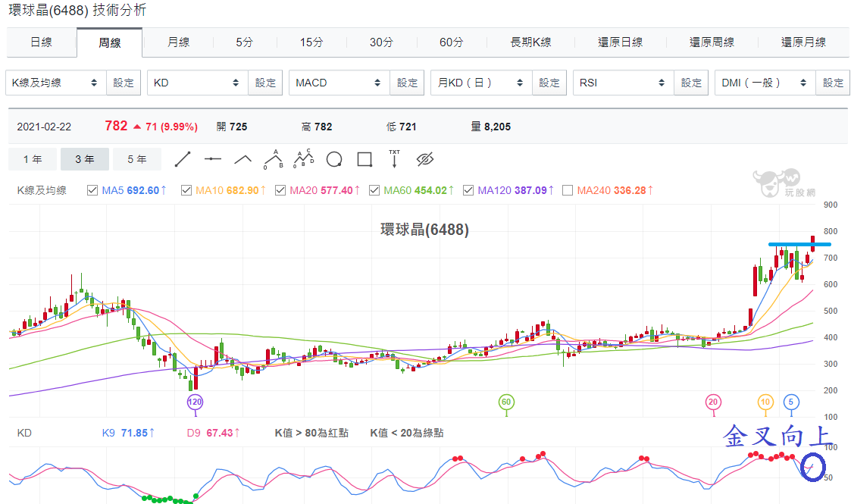Uncheck the MA60 moving average checkbox

(374, 190)
